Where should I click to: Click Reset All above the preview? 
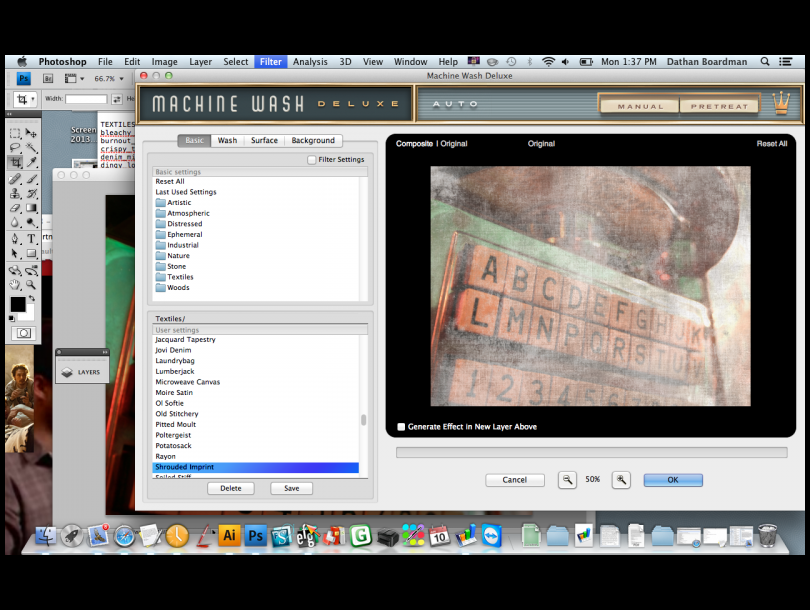pyautogui.click(x=772, y=144)
